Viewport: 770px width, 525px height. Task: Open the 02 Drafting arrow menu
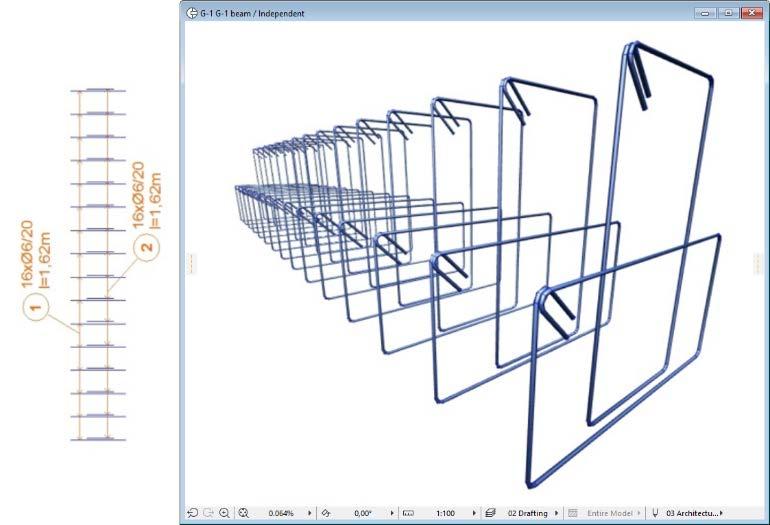coord(556,513)
